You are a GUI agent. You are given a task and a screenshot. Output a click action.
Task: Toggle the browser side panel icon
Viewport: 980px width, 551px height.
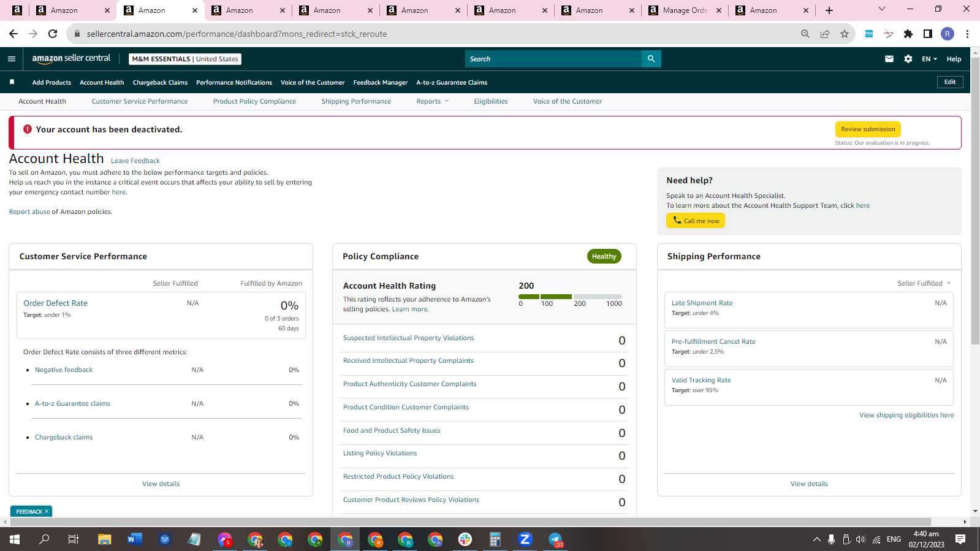click(928, 34)
